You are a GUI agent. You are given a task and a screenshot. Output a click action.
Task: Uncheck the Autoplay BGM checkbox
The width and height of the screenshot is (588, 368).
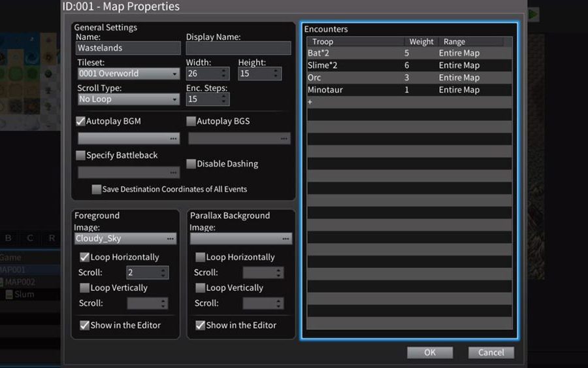click(x=81, y=122)
